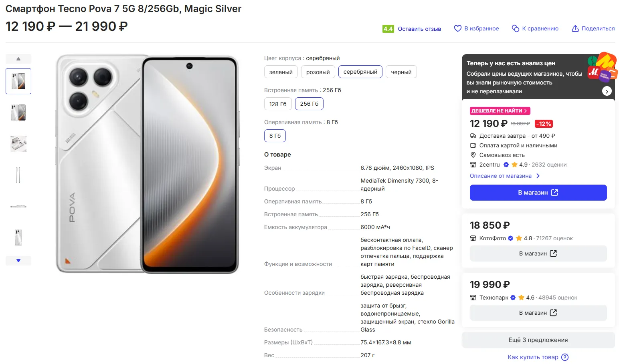Expand Ещё 3 предложения offers list
This screenshot has width=619, height=364.
coord(538,340)
